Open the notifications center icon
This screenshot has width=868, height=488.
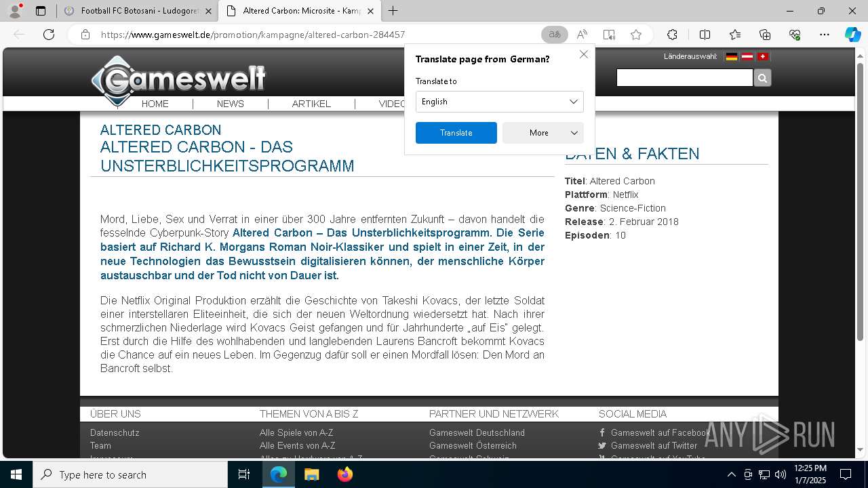point(846,474)
